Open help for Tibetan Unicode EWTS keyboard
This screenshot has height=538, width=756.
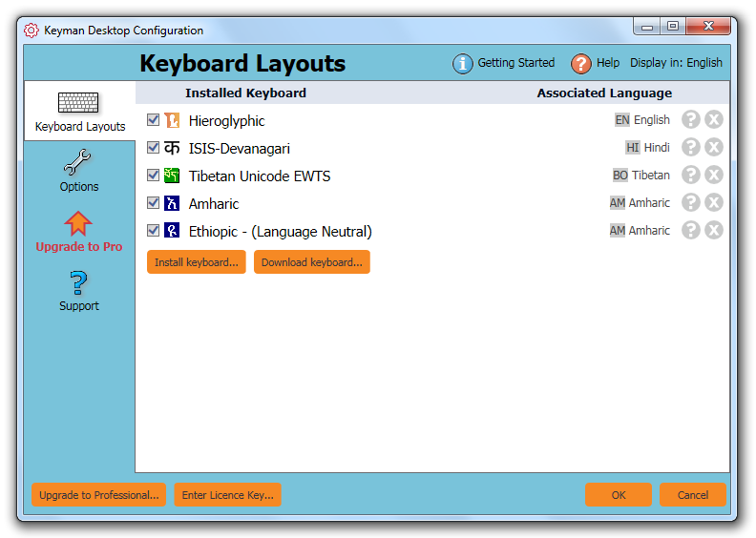pyautogui.click(x=690, y=175)
